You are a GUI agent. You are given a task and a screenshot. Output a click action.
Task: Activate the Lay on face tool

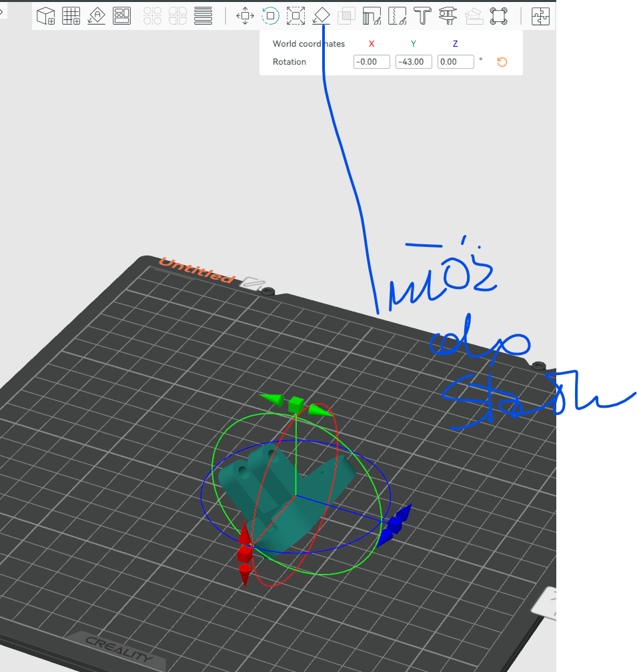pyautogui.click(x=322, y=16)
